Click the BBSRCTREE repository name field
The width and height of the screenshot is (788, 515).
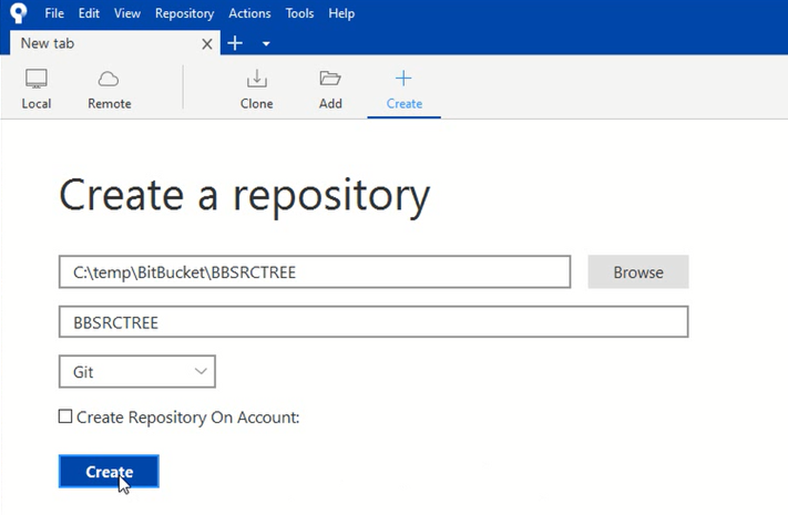[x=373, y=322]
